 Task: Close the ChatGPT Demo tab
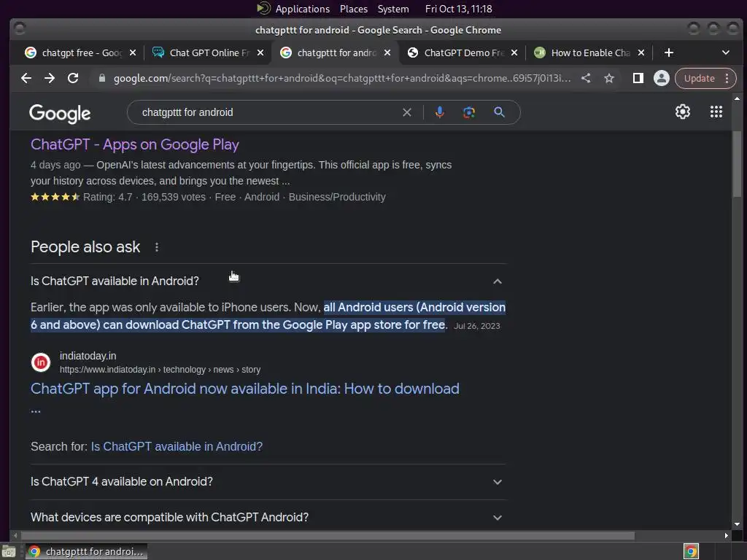(514, 52)
